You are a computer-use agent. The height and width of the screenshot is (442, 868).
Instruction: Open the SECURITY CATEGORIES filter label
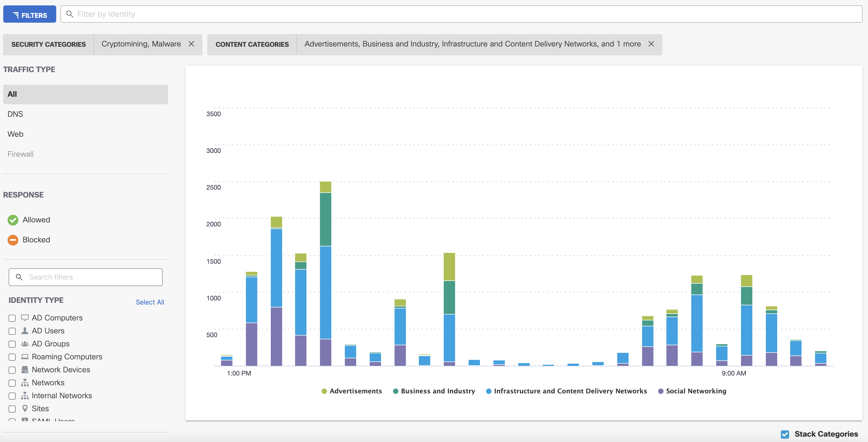(x=49, y=45)
